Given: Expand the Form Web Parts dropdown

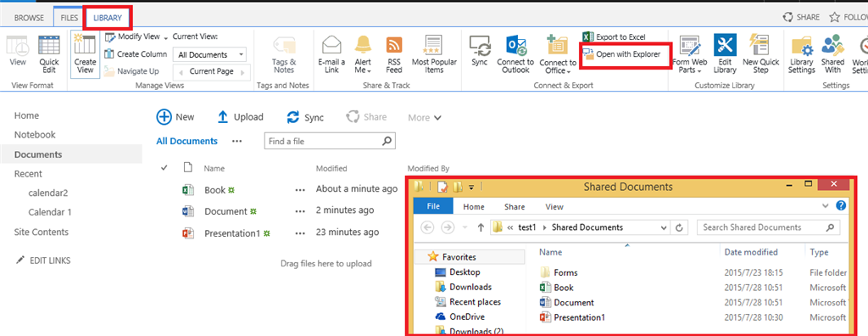Looking at the screenshot, I should (699, 72).
